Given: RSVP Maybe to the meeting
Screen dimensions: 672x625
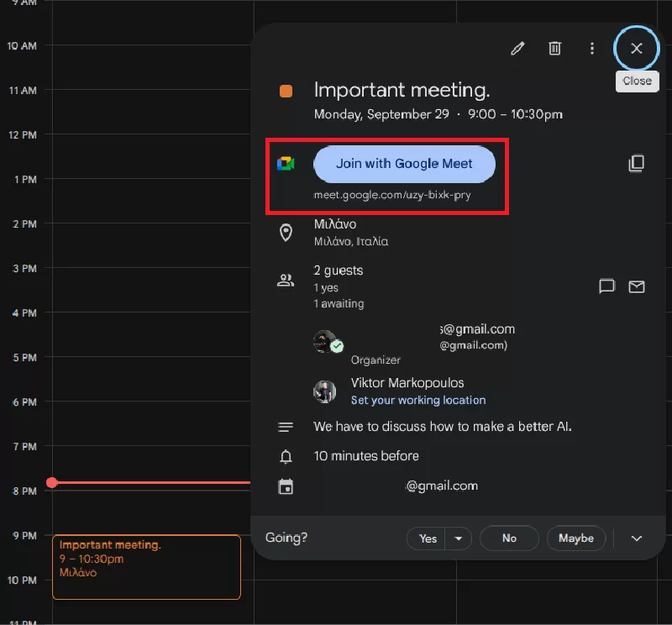Looking at the screenshot, I should [575, 538].
